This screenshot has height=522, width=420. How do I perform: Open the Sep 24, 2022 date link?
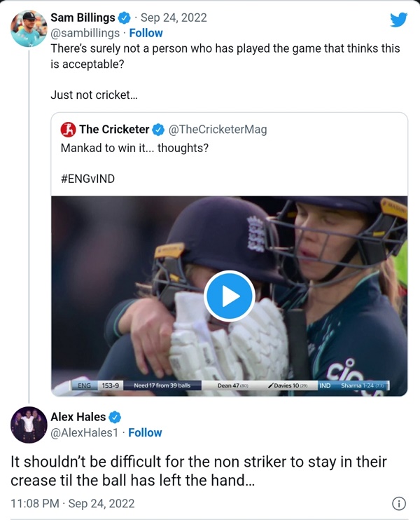[x=174, y=18]
